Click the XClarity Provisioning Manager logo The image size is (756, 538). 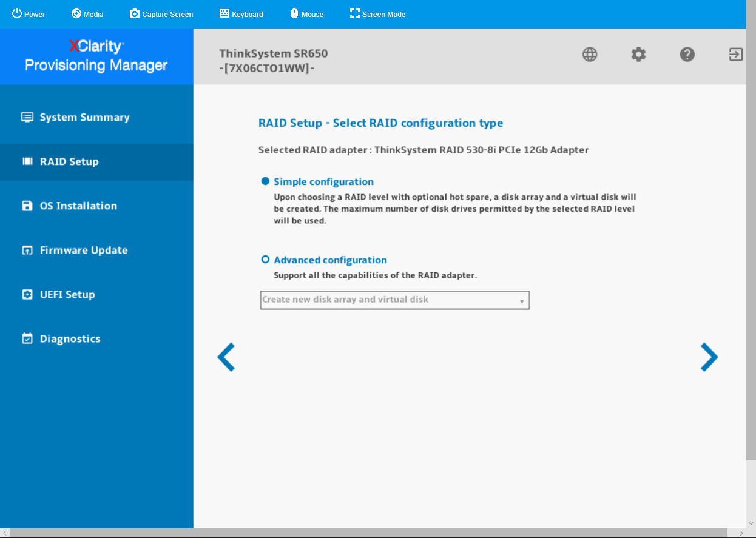[x=96, y=56]
